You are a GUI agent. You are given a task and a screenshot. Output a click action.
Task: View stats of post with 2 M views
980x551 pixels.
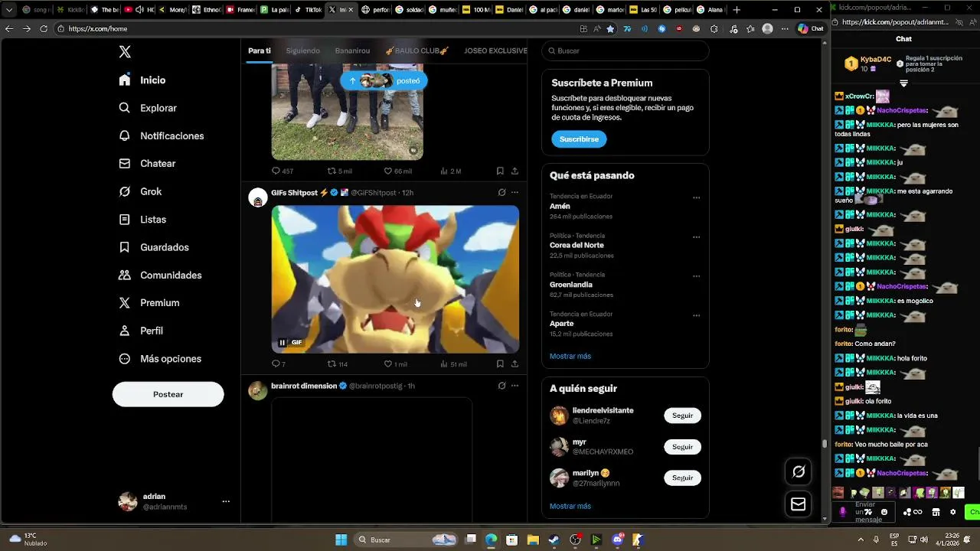coord(450,171)
